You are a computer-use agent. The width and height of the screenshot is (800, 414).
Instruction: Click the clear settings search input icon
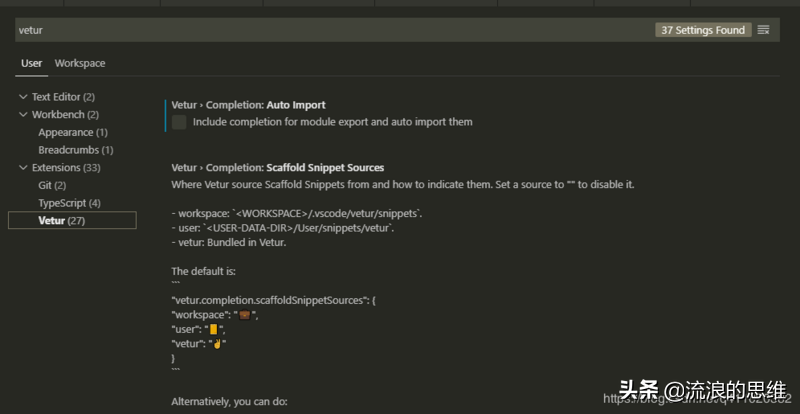pos(763,30)
